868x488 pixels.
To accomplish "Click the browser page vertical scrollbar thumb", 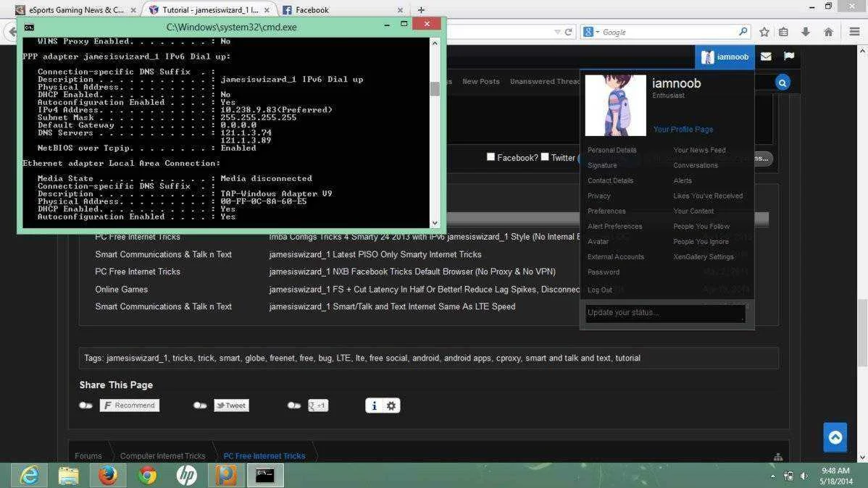I will coord(862,332).
